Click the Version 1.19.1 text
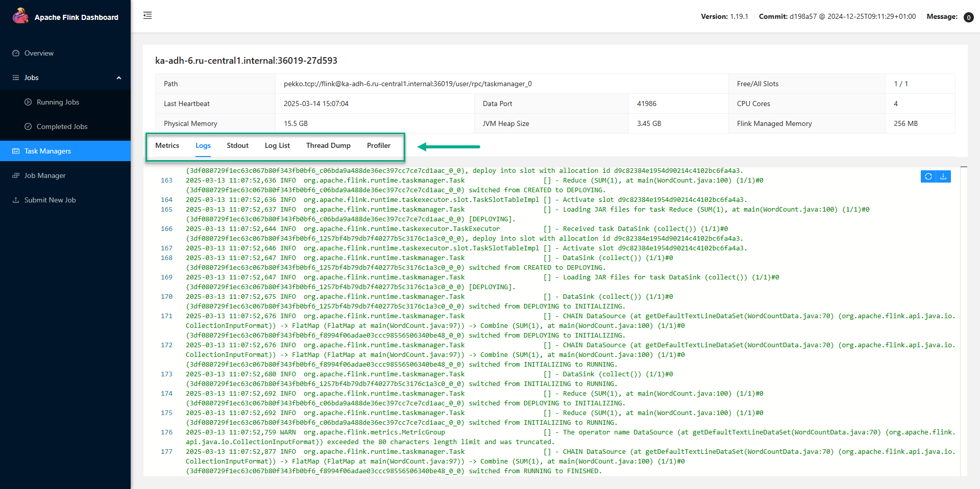The image size is (980, 489). pos(724,16)
